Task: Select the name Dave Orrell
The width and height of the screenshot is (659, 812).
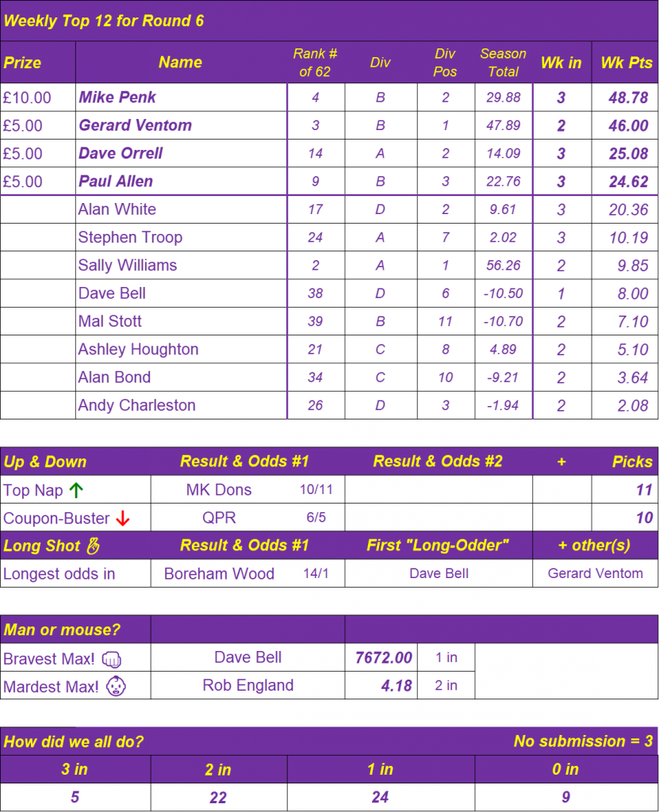Action: 121,153
